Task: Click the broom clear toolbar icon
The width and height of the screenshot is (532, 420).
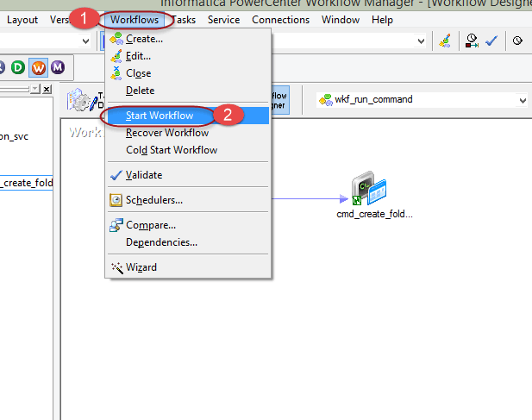Action: [444, 41]
